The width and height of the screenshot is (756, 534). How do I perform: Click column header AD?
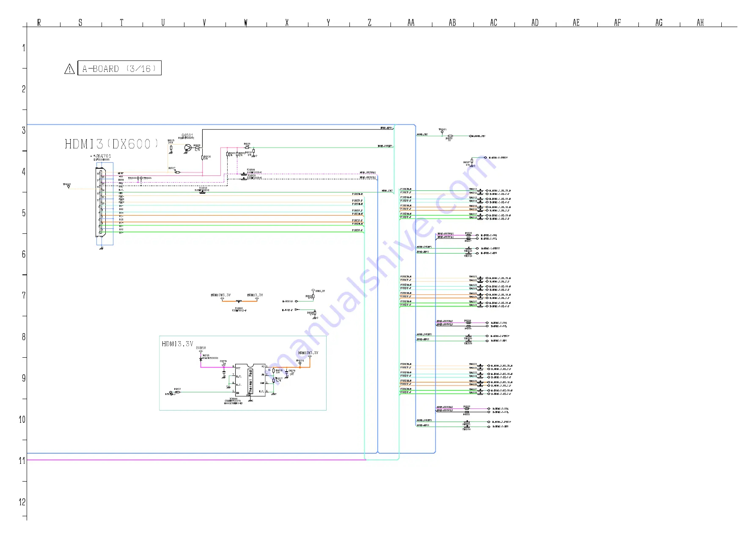pyautogui.click(x=535, y=22)
